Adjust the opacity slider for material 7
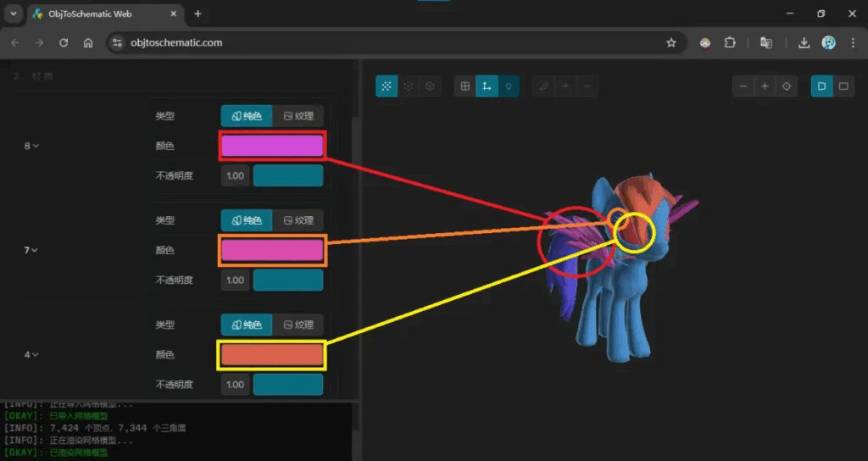This screenshot has height=461, width=868. 288,280
